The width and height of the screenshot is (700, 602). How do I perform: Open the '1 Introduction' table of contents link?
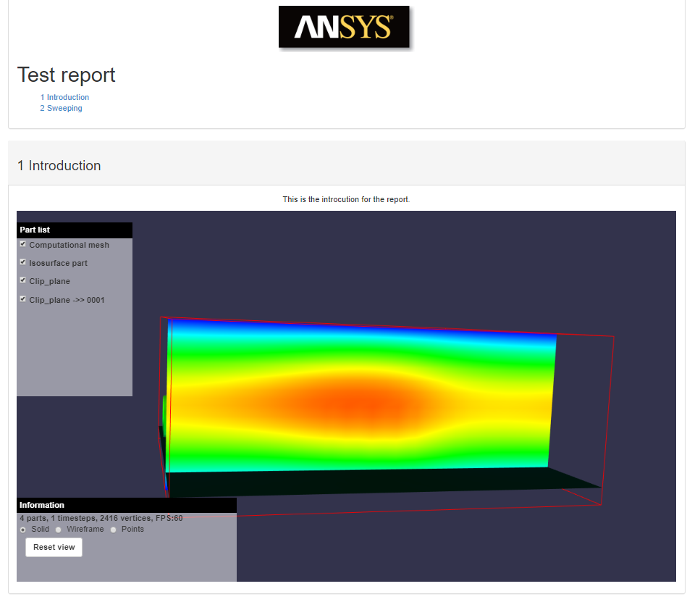pyautogui.click(x=64, y=97)
